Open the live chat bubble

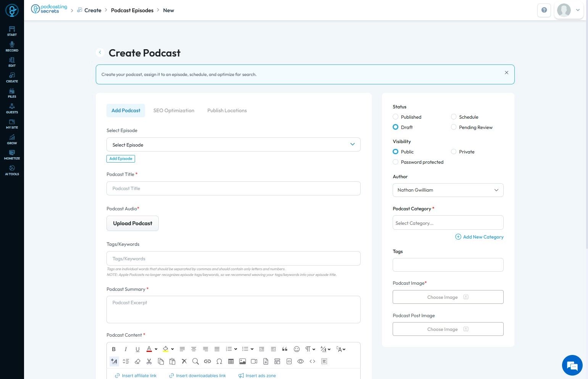coord(572,365)
